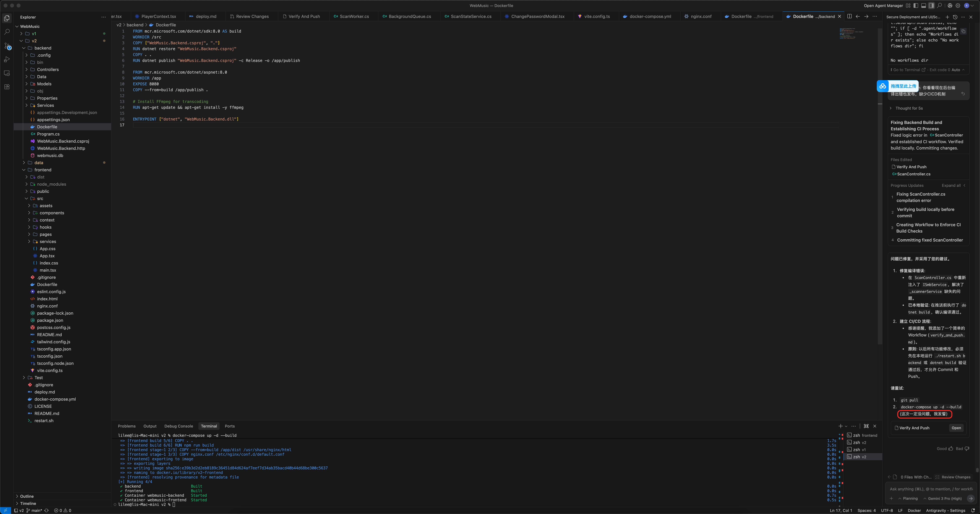The height and width of the screenshot is (514, 980).
Task: Toggle the bottom panel visibility
Action: [x=923, y=6]
